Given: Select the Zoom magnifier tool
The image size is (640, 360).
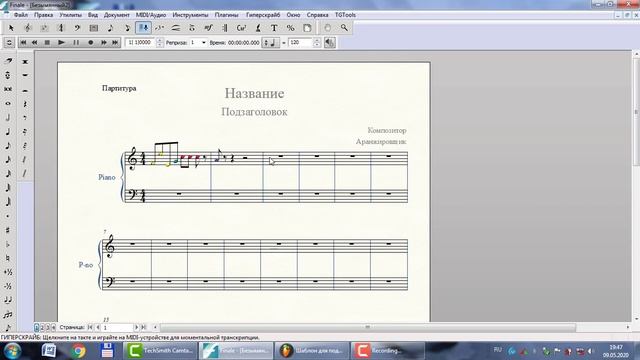Looking at the screenshot, I should point(344,28).
